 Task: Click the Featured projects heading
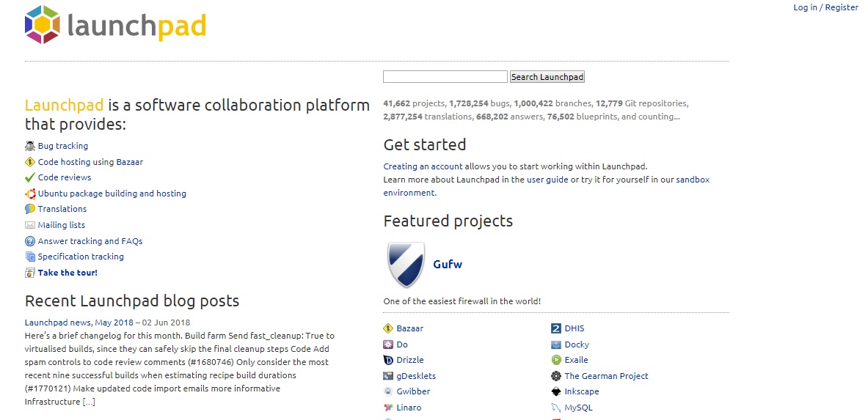point(448,221)
